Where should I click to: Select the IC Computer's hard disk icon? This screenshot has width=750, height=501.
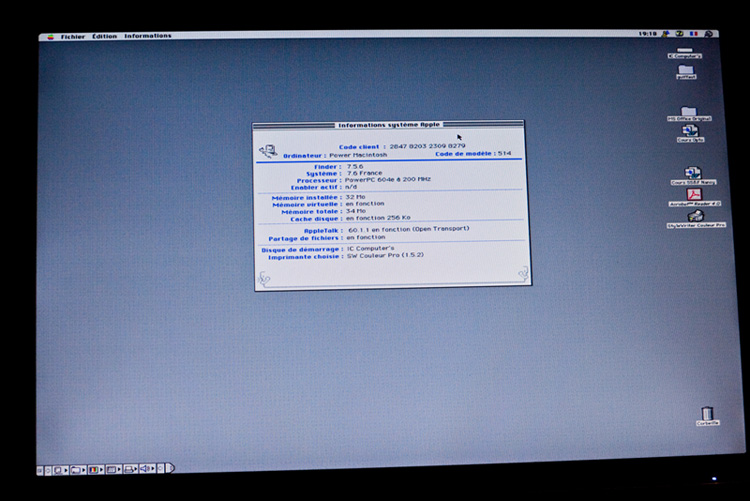point(684,49)
